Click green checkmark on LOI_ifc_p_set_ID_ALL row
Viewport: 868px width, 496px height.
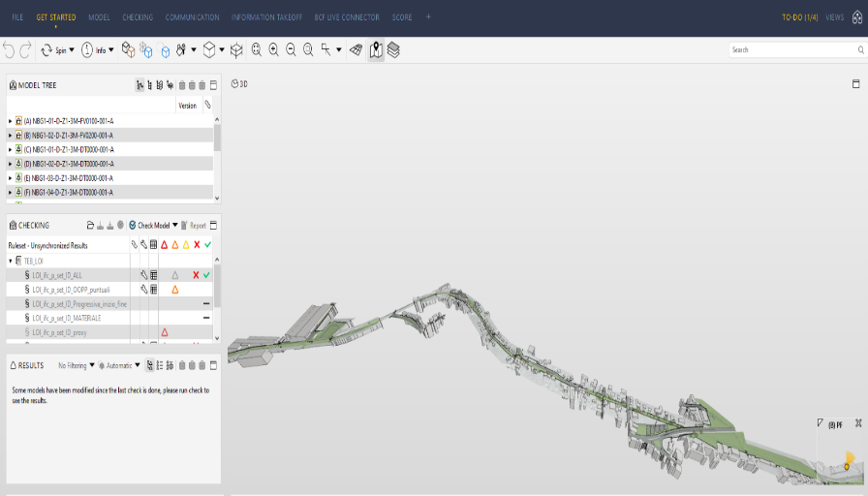tap(207, 275)
